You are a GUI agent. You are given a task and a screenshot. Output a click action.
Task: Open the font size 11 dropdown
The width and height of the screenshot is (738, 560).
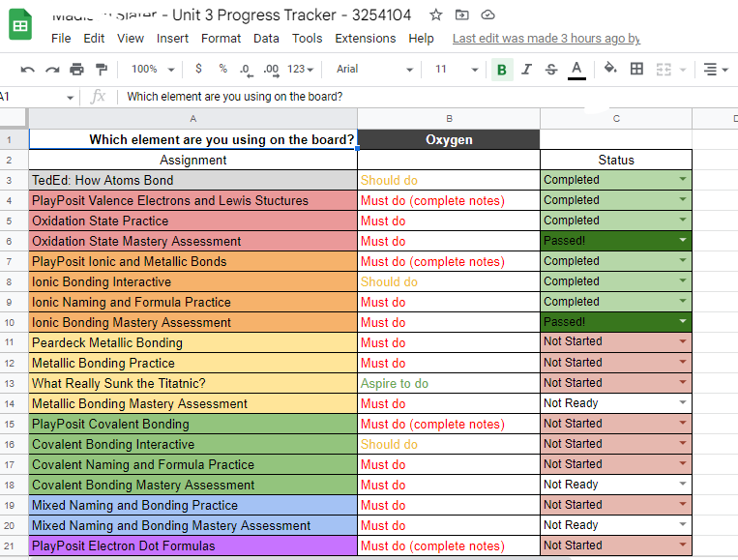[x=457, y=70]
